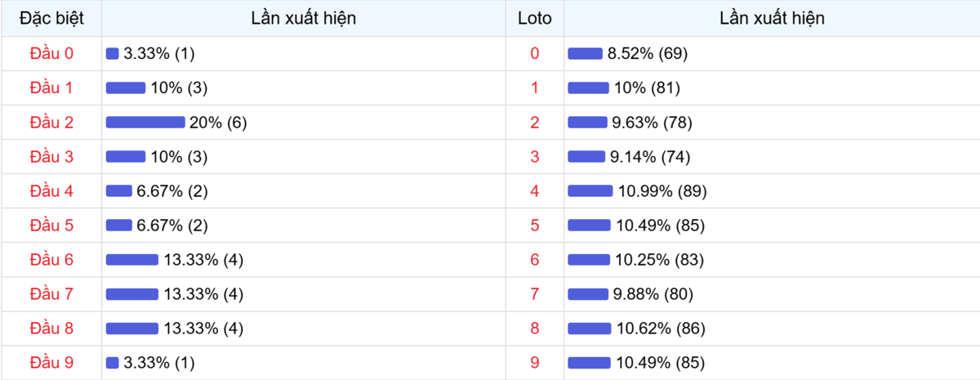Click Loto number 4 in red
The width and height of the screenshot is (980, 380).
click(535, 191)
